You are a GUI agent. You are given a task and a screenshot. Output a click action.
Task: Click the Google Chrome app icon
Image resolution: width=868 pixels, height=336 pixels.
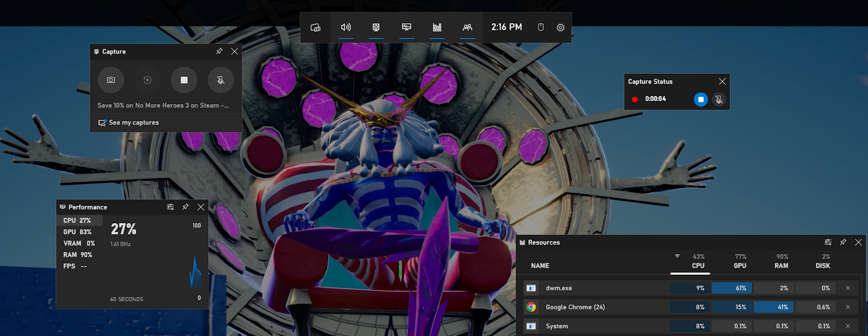pyautogui.click(x=531, y=307)
